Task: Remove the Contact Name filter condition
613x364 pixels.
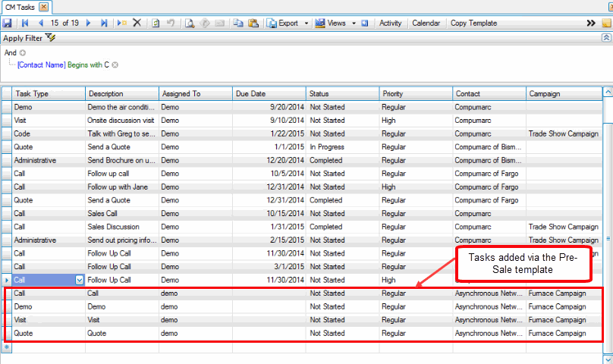Action: [x=115, y=64]
